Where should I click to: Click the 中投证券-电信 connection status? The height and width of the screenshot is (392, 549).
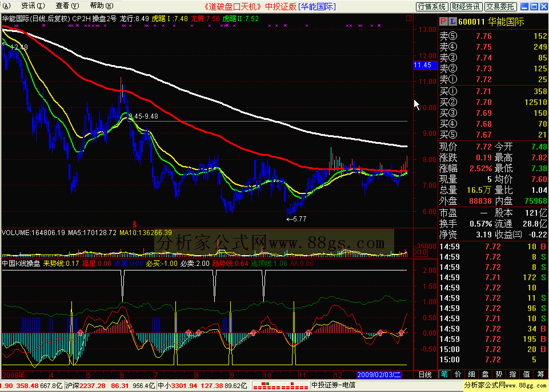(x=333, y=385)
